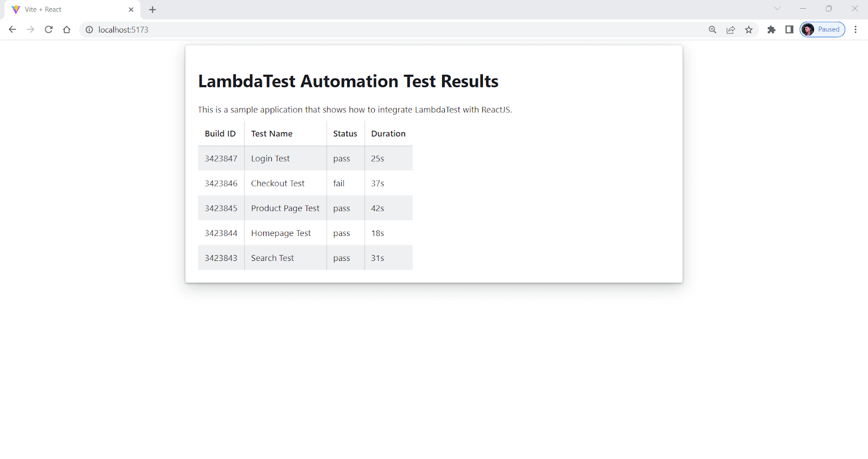The image size is (868, 459).
Task: Reload the current page
Action: pos(49,30)
